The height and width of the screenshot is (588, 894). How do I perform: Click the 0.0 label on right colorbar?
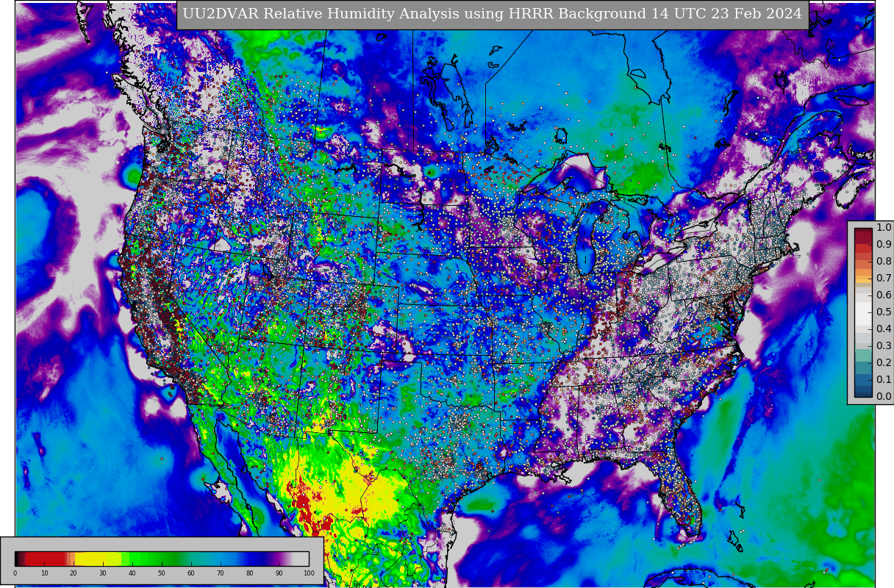click(x=884, y=396)
